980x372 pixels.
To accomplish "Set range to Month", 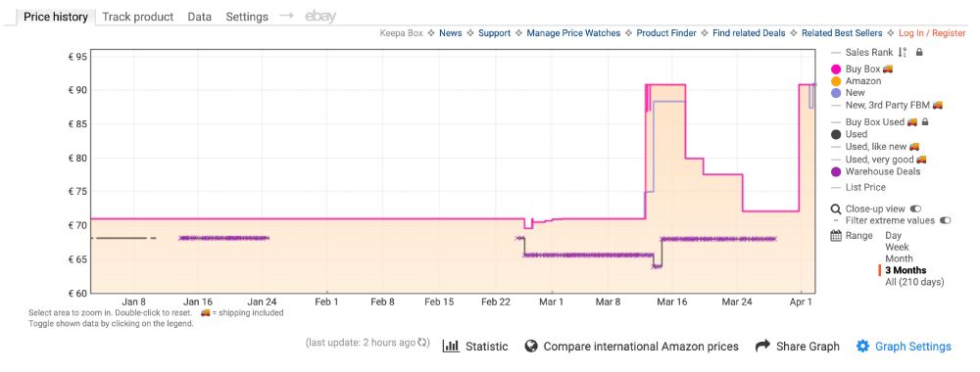I will coord(899,258).
